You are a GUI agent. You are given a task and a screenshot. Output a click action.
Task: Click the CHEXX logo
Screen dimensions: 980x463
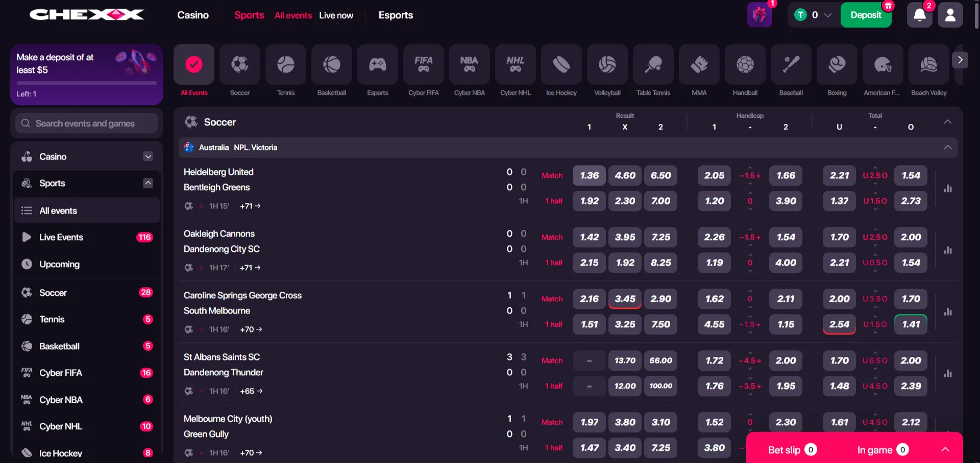point(87,15)
